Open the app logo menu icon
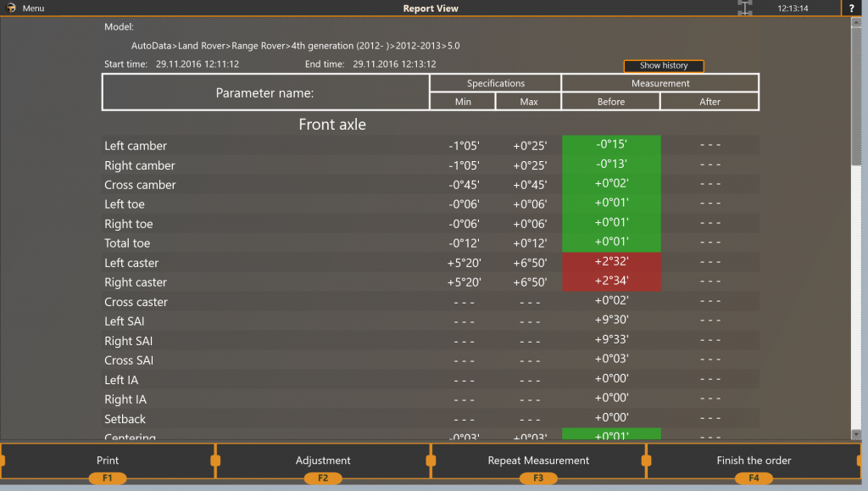This screenshot has width=868, height=491. coord(10,8)
